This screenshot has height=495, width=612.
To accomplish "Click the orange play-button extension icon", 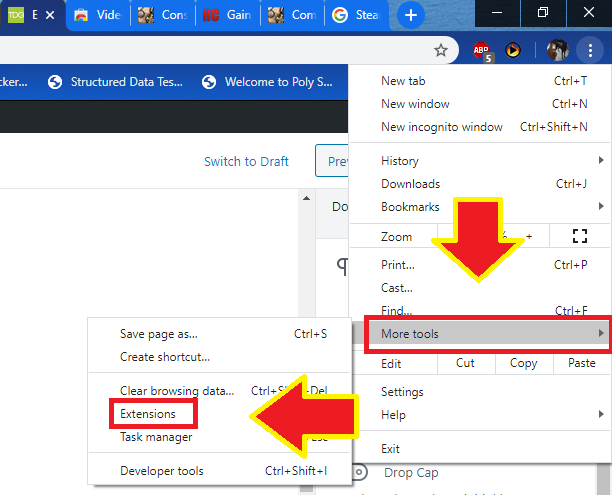I will 512,50.
